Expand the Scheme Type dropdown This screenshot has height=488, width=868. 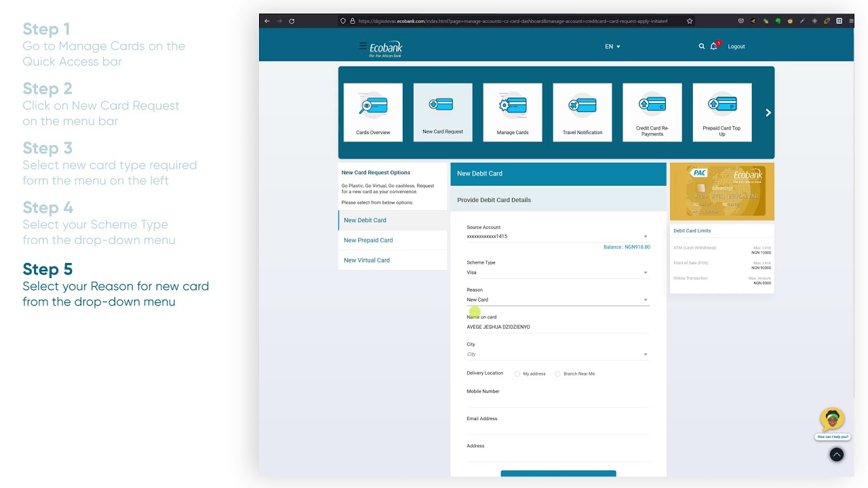click(x=558, y=272)
